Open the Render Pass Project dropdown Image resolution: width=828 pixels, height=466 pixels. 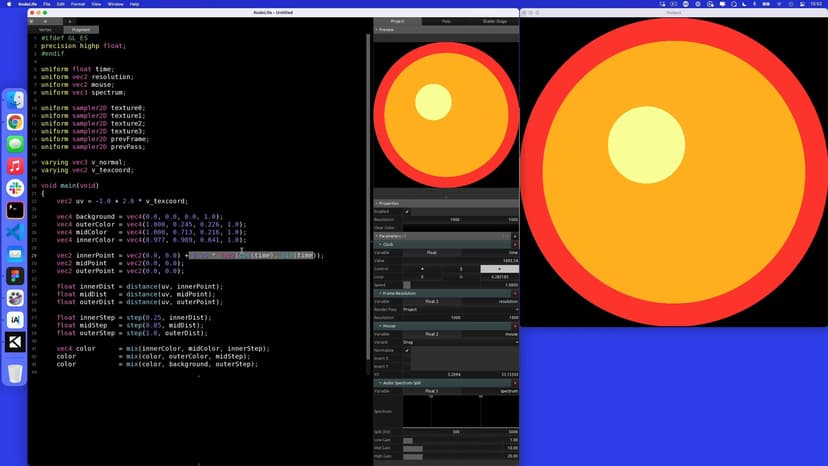point(460,309)
